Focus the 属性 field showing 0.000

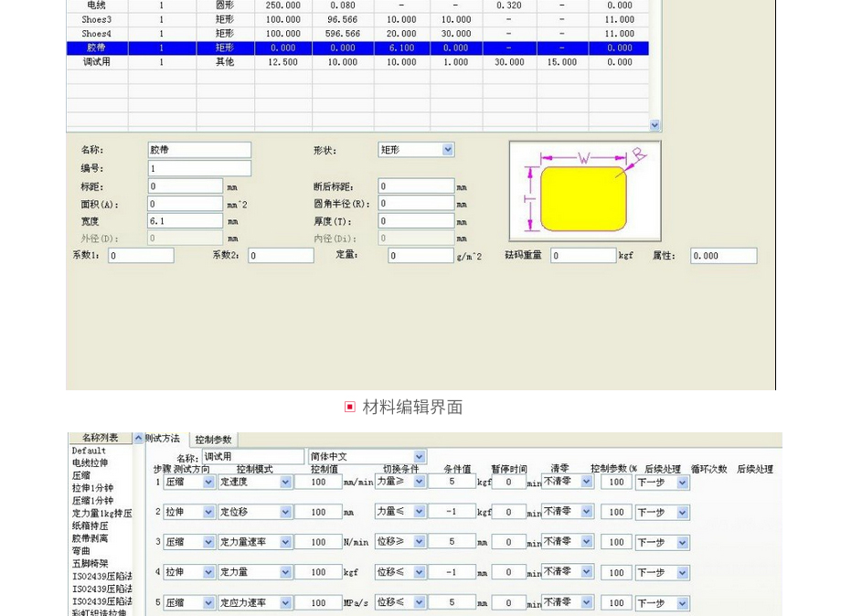pos(722,257)
